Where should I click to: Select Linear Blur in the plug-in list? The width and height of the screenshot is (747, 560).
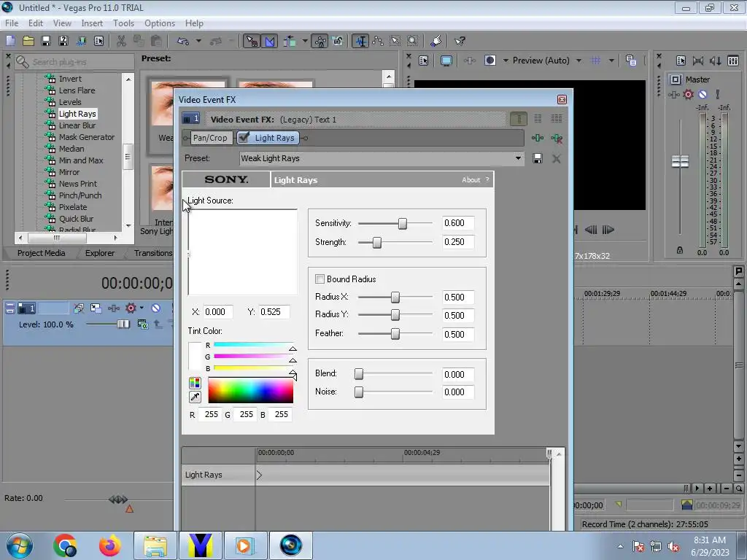77,125
